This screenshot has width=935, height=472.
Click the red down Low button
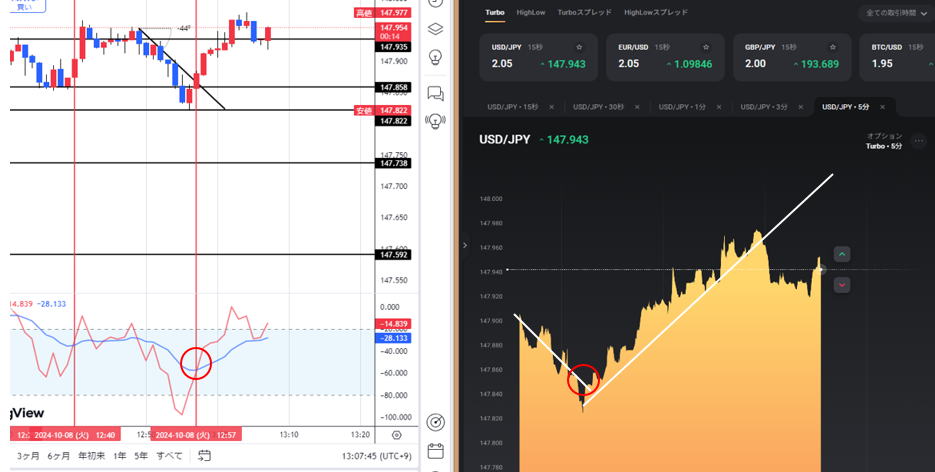(842, 285)
